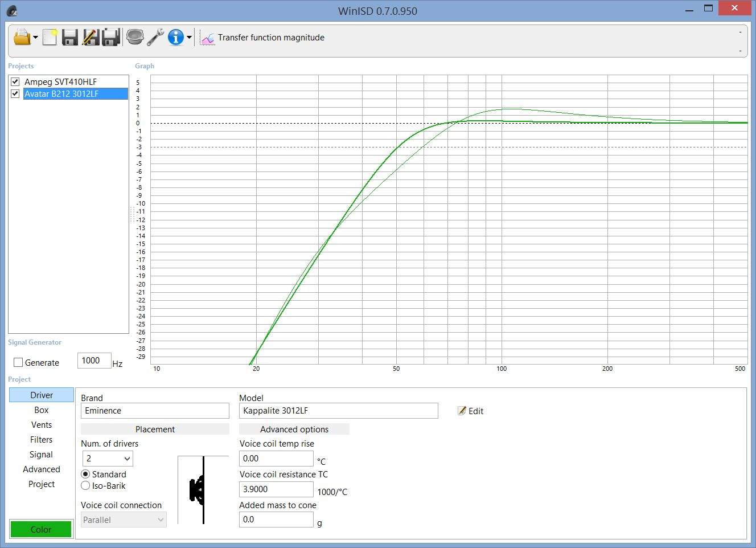Select the Iso-Barik placement radio button
This screenshot has width=756, height=548.
[86, 485]
